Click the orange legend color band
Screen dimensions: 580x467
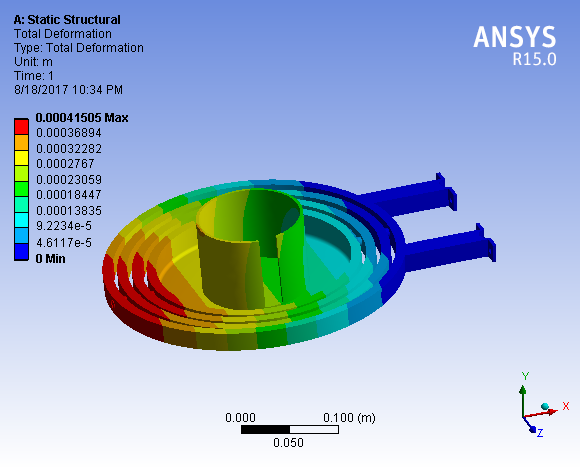21,142
